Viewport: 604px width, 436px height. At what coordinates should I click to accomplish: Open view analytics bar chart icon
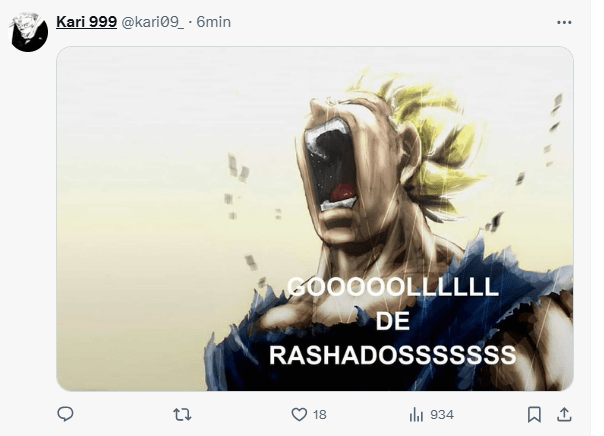[x=416, y=414]
